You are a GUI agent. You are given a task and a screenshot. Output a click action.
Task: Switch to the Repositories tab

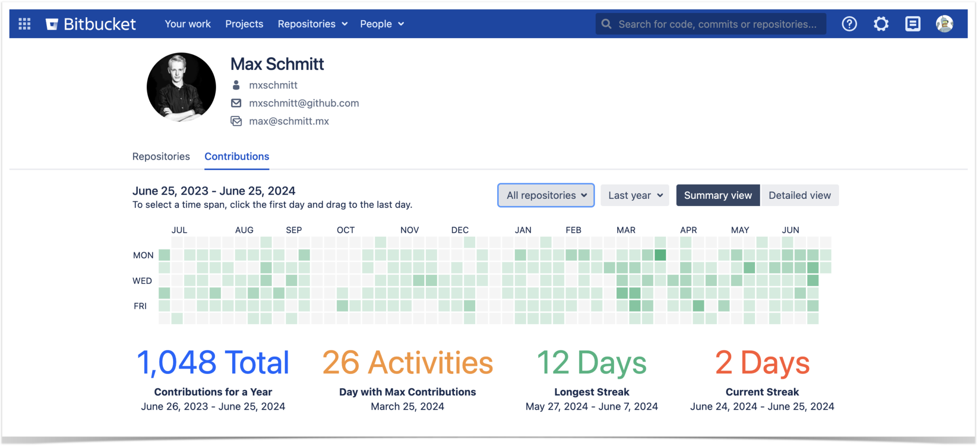click(161, 156)
